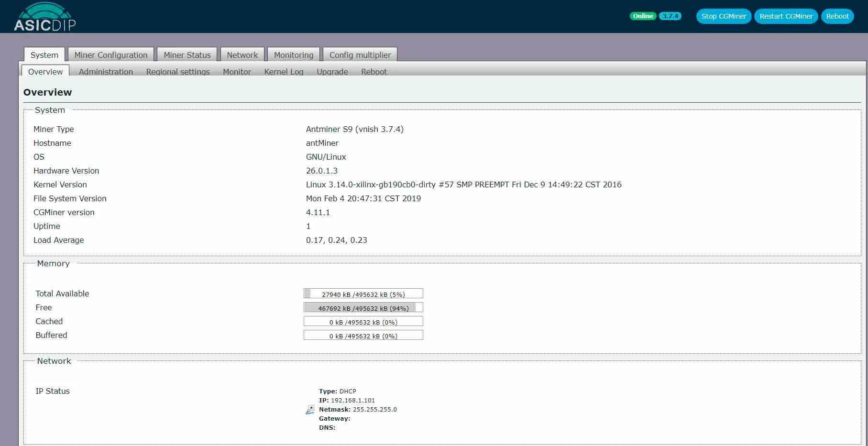Click the Kernel Version label
868x446 pixels.
60,185
